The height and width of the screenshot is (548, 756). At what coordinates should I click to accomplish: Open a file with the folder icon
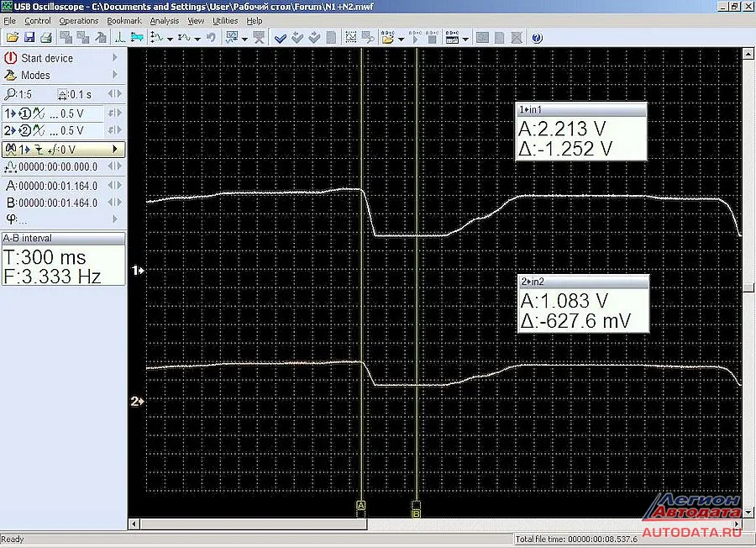[x=12, y=37]
